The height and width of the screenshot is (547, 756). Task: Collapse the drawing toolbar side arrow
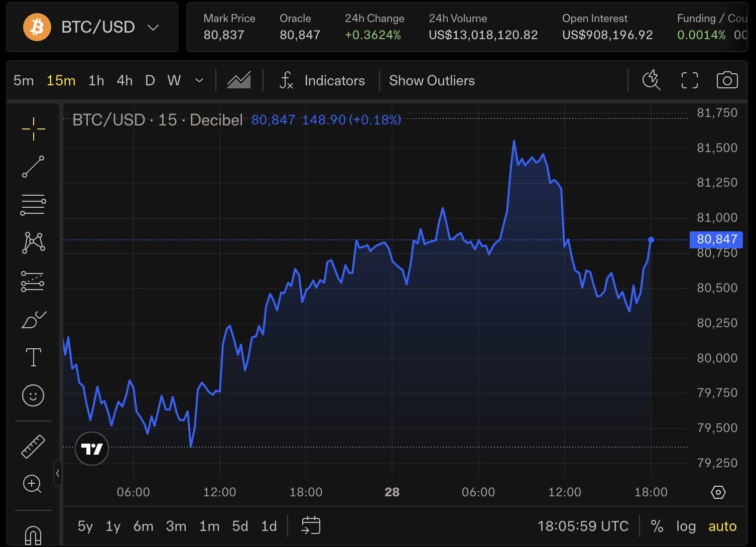point(58,473)
